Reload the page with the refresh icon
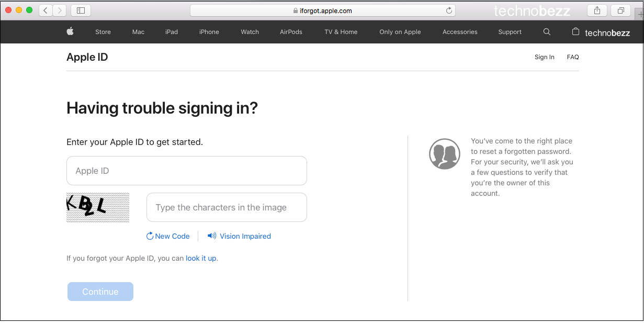 tap(448, 10)
